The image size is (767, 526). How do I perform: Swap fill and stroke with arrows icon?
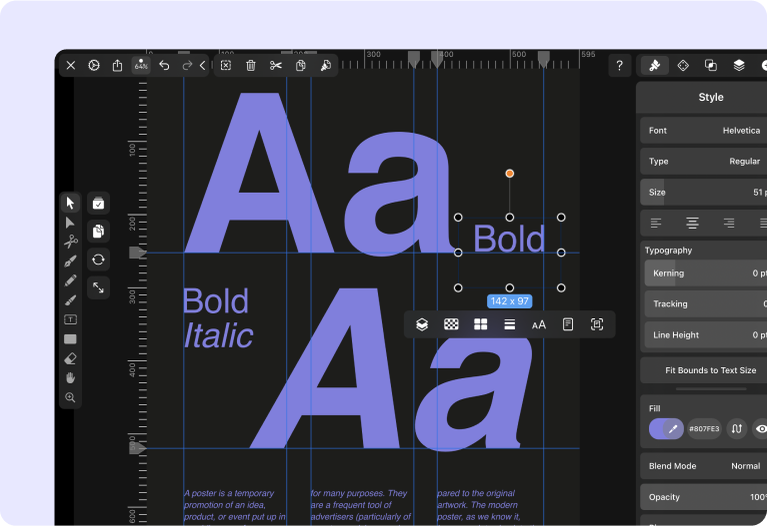(737, 429)
